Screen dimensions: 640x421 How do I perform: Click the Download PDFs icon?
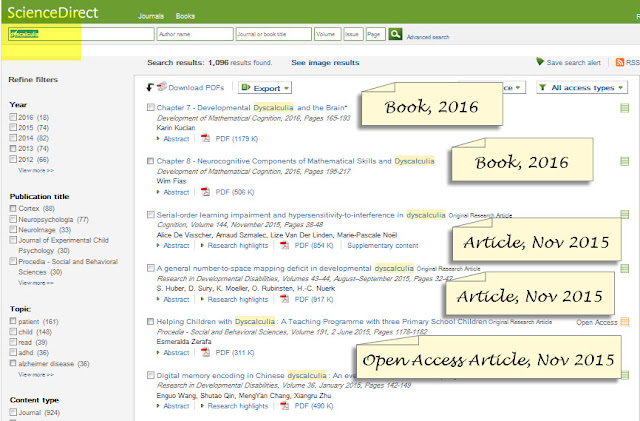162,87
